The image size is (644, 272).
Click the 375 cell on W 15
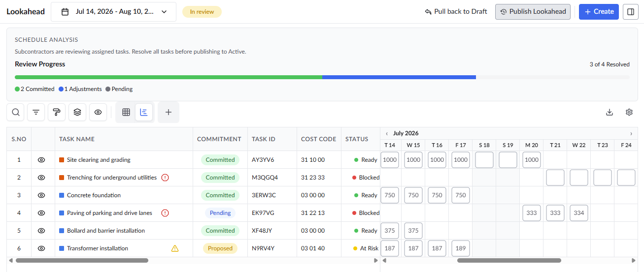(413, 231)
